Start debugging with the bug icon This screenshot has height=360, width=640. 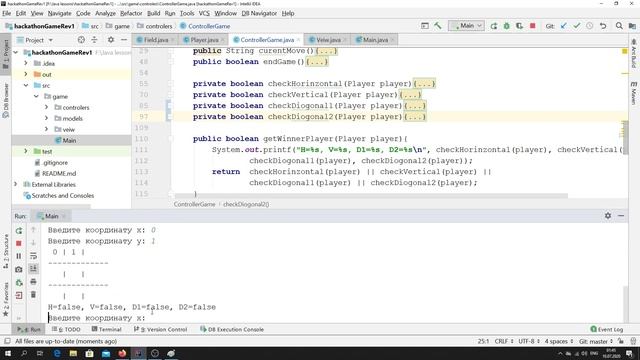click(x=507, y=26)
